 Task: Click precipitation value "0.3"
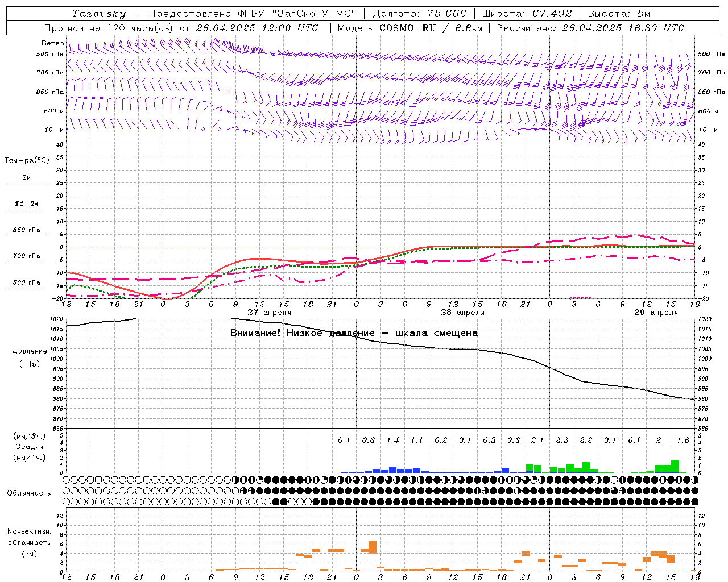pyautogui.click(x=489, y=440)
